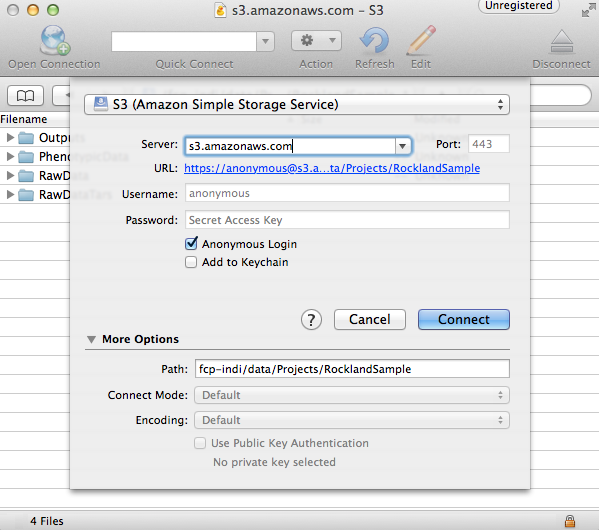Select the RawDataTars folder icon
The image size is (599, 530).
tap(26, 195)
